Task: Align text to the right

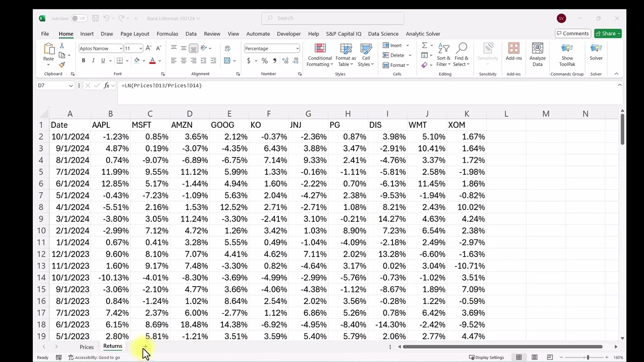Action: coord(194,61)
